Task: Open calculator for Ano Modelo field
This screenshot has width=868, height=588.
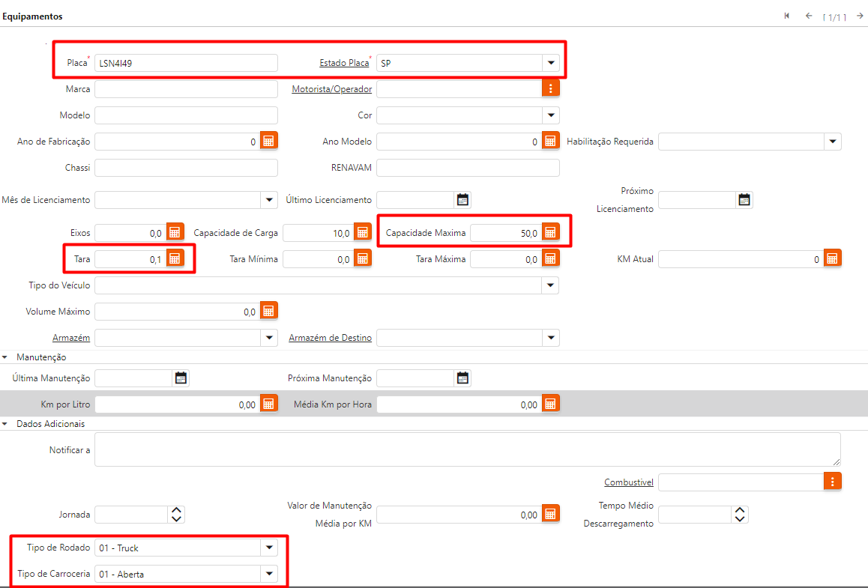Action: [550, 141]
